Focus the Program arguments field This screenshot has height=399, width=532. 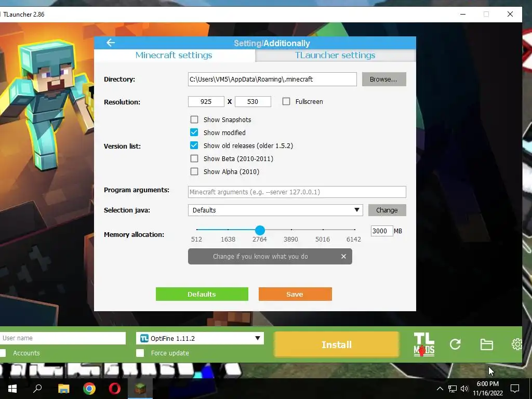tap(297, 192)
